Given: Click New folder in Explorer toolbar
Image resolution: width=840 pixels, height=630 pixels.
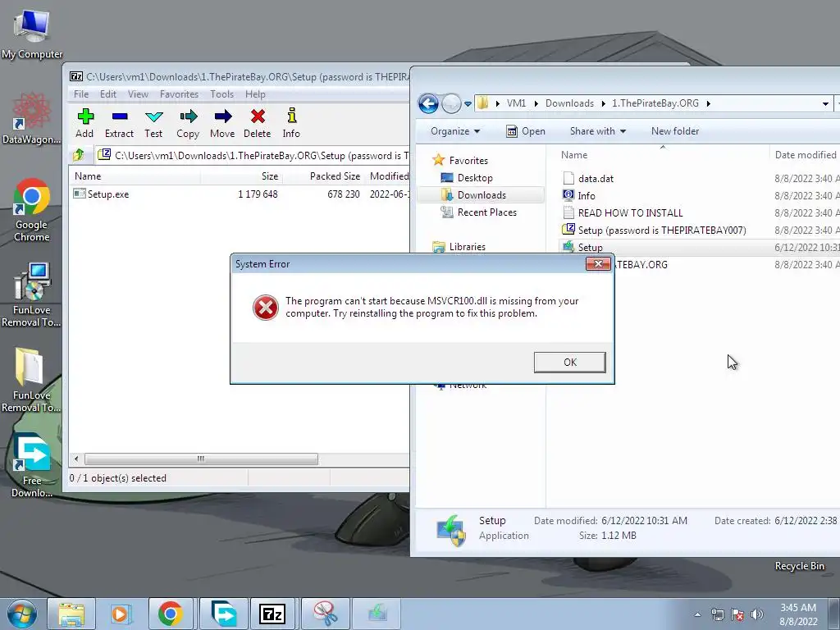Looking at the screenshot, I should [x=675, y=131].
